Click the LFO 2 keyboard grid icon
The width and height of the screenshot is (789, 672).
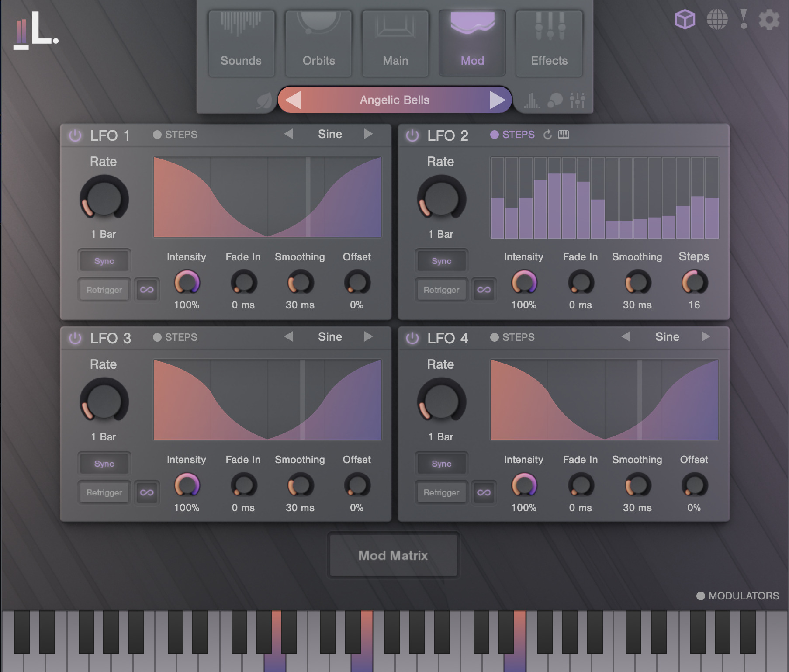coord(564,135)
